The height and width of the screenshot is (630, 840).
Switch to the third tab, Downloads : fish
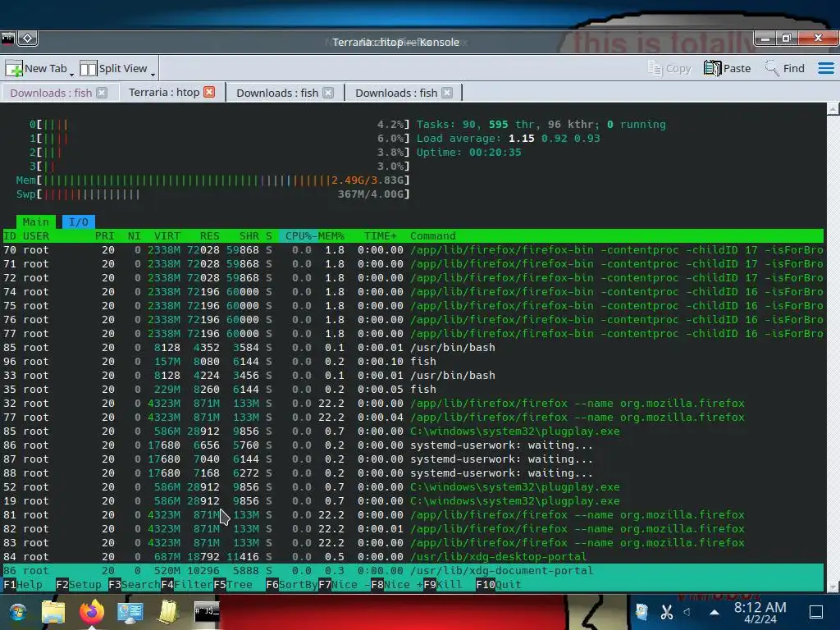point(277,94)
